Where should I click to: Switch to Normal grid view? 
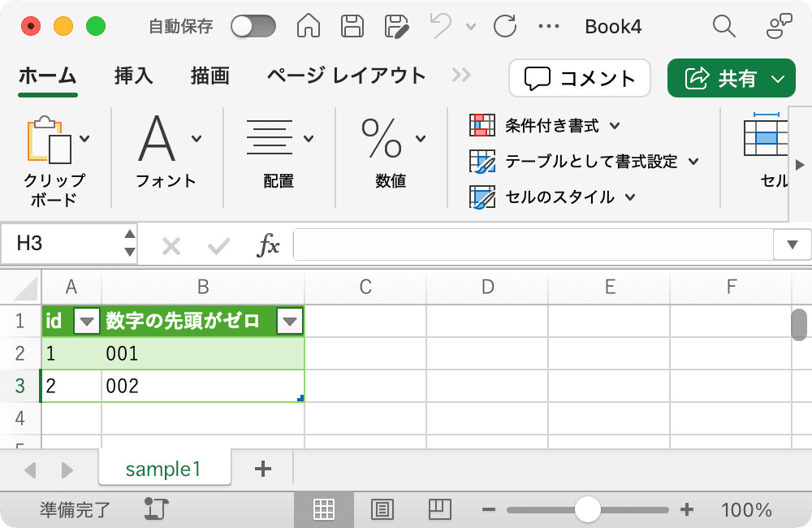[x=324, y=509]
